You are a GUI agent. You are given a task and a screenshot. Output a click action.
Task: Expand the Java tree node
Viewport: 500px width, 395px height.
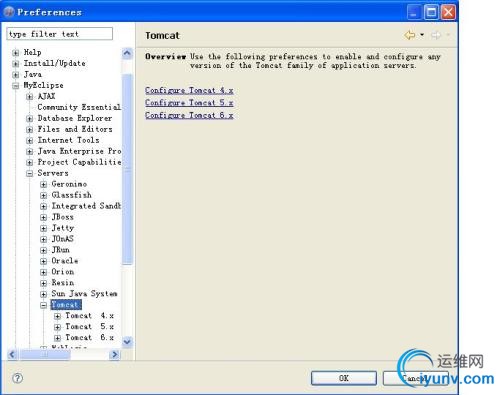[x=15, y=75]
